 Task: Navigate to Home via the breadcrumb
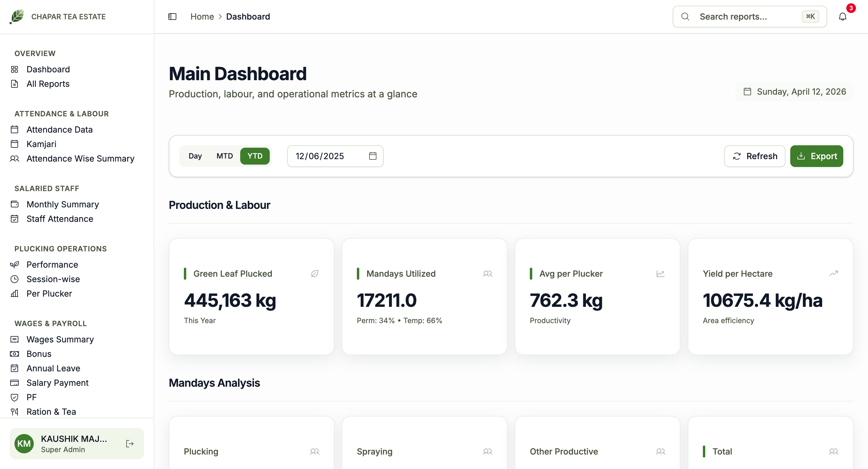tap(202, 16)
